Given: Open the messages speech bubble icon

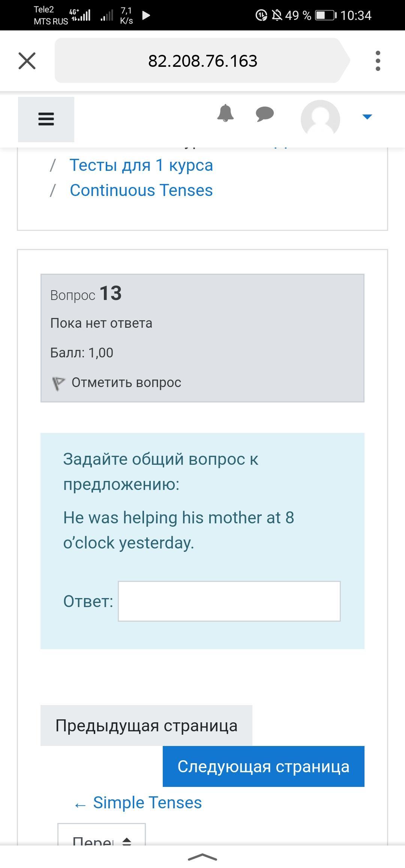Looking at the screenshot, I should click(265, 114).
